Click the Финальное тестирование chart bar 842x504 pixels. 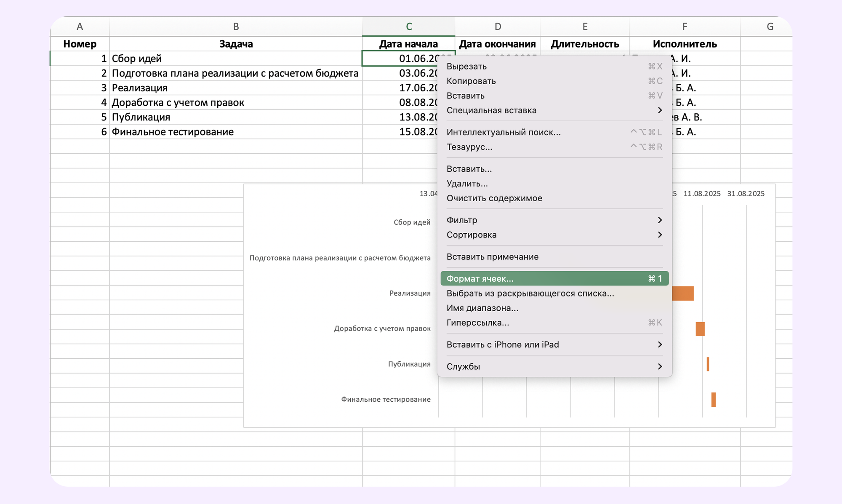point(714,400)
